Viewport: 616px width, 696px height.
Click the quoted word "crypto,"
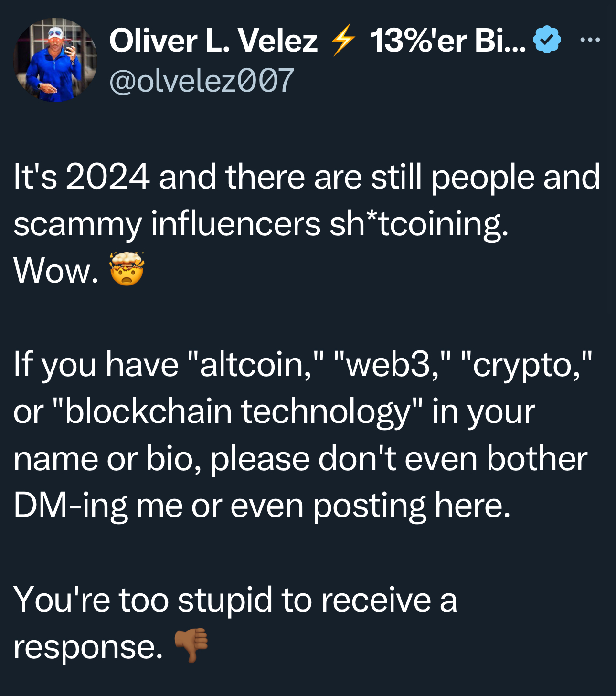click(x=527, y=365)
